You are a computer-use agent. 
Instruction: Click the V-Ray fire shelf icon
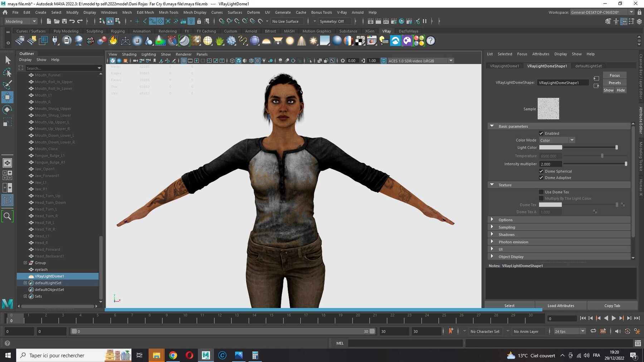(x=113, y=41)
